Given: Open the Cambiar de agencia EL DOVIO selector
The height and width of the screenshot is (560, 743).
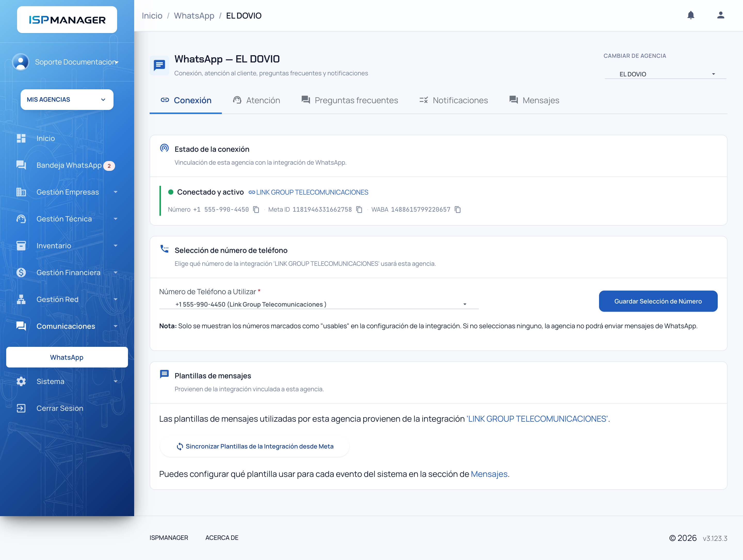Looking at the screenshot, I should [x=665, y=74].
